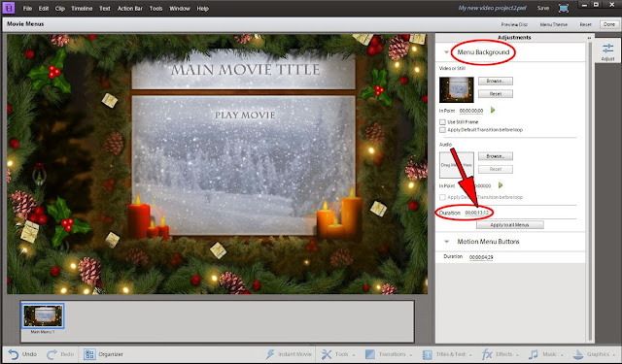Open the Action Bar menu
Viewport: 622px width, 364px height.
(129, 9)
